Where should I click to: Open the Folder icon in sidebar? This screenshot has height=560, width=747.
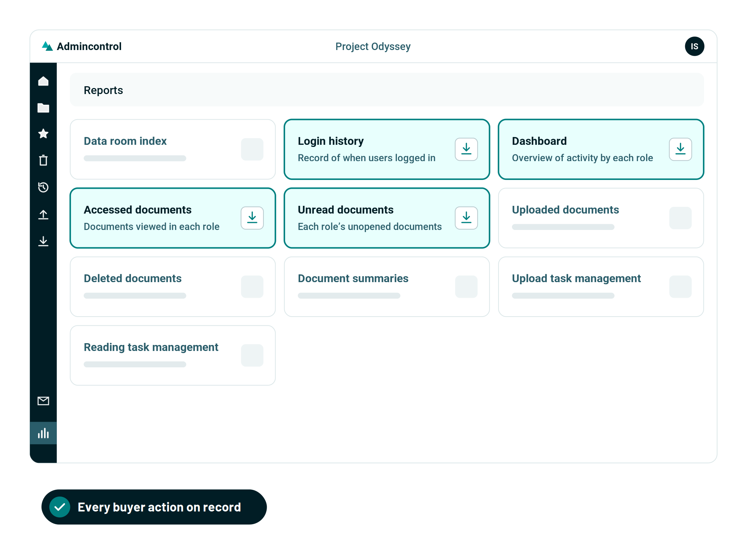pyautogui.click(x=43, y=108)
